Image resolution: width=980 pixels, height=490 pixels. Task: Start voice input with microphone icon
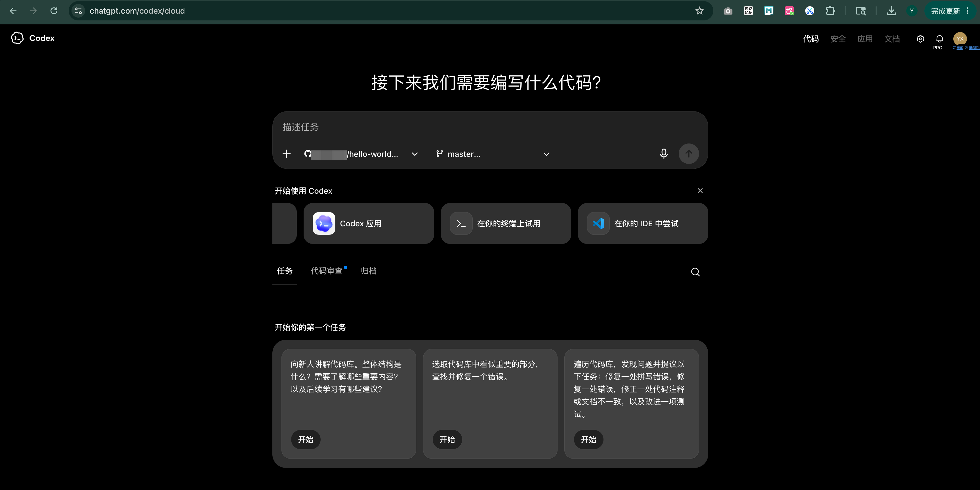663,154
